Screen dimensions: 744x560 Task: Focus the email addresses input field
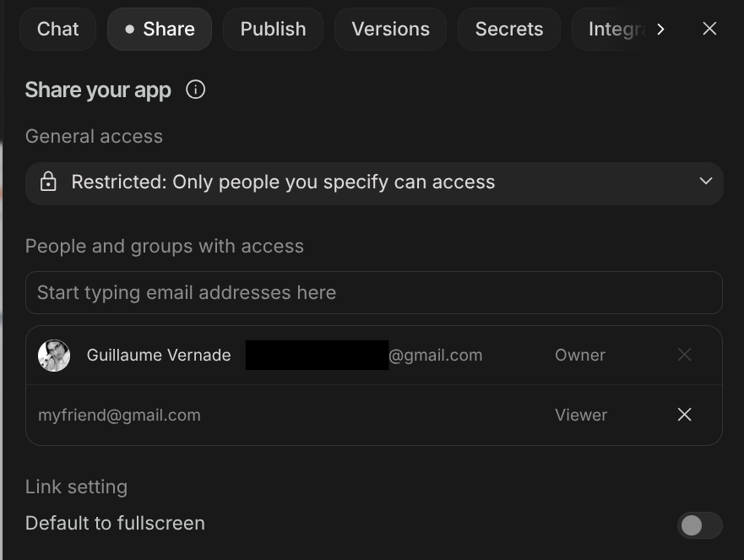373,292
